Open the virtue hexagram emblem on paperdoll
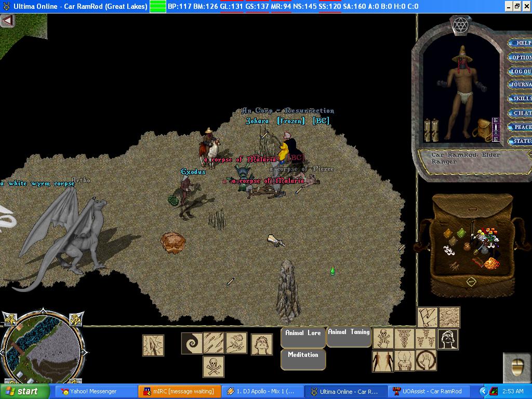Viewport: 532px width, 399px height. click(x=460, y=25)
